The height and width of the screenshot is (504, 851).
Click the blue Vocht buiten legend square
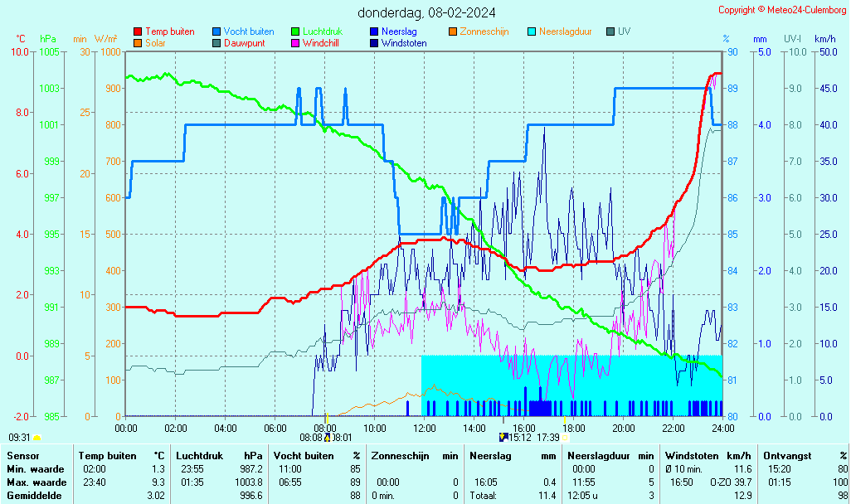click(x=216, y=31)
